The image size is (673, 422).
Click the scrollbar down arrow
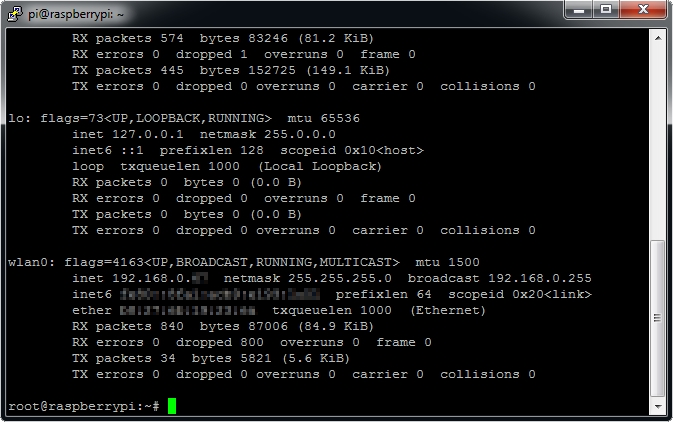pos(657,408)
